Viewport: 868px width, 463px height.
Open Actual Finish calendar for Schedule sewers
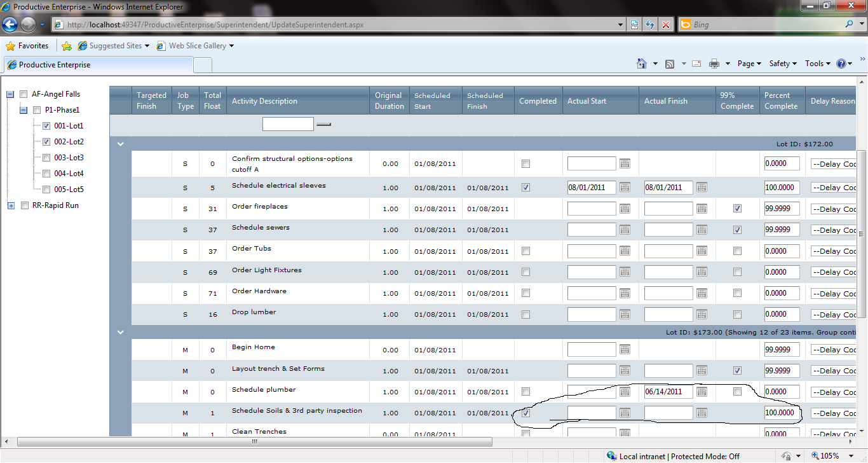click(x=702, y=230)
